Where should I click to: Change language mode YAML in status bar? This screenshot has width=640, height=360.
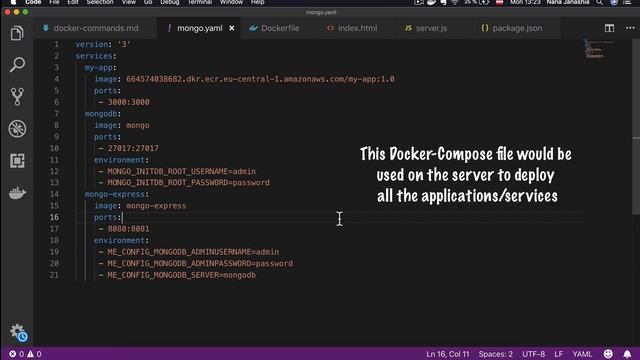tap(582, 354)
